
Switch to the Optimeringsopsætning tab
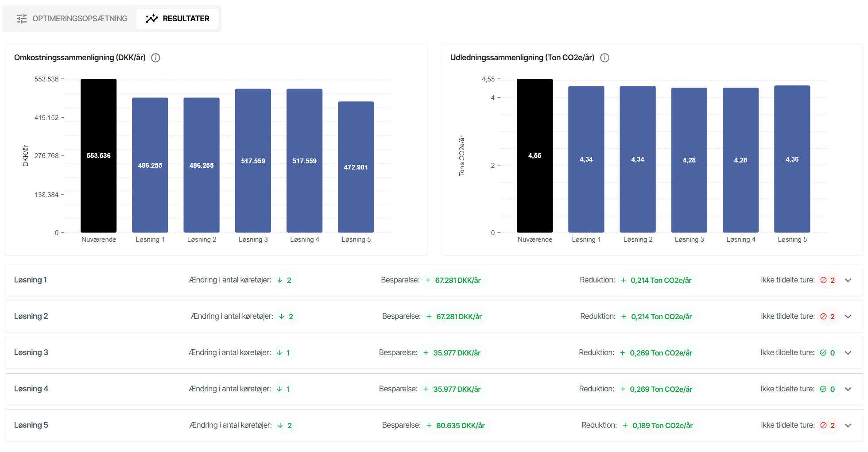pyautogui.click(x=72, y=19)
